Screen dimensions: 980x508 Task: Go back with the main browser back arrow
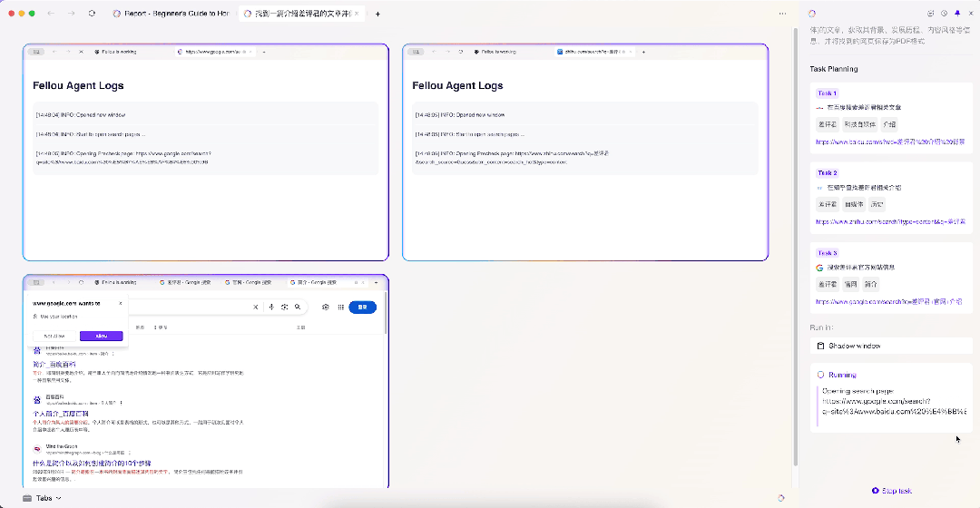51,13
